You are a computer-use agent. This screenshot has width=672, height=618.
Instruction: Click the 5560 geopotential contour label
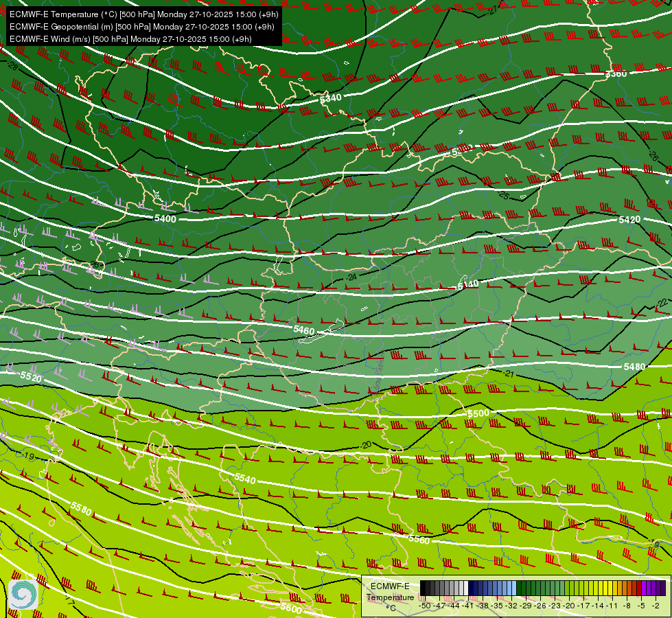pyautogui.click(x=419, y=540)
